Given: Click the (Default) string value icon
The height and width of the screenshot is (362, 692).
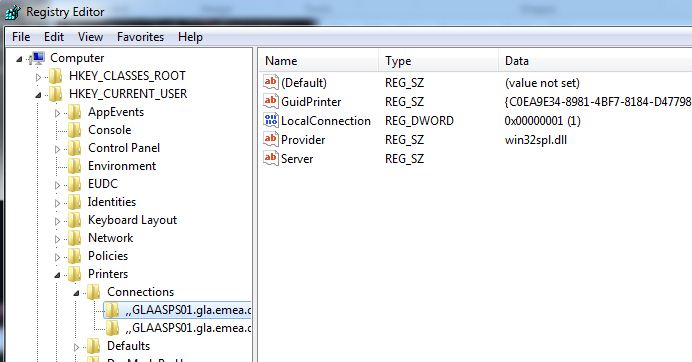Looking at the screenshot, I should coord(271,82).
